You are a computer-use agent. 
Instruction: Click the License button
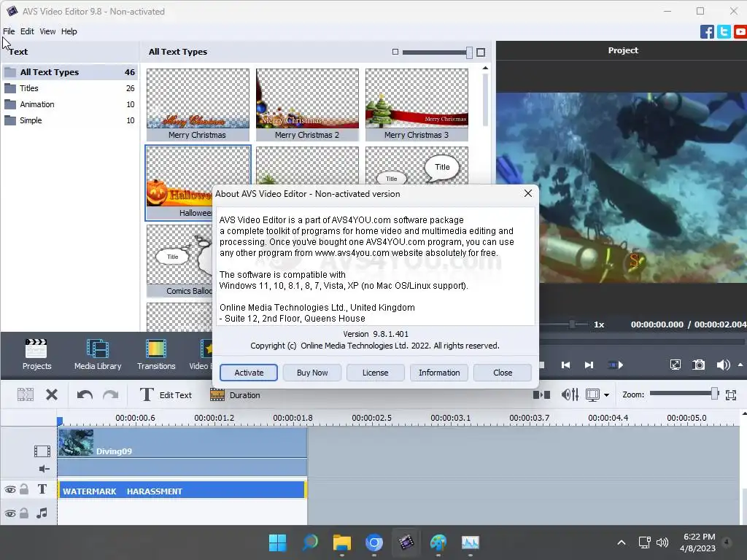(x=376, y=373)
